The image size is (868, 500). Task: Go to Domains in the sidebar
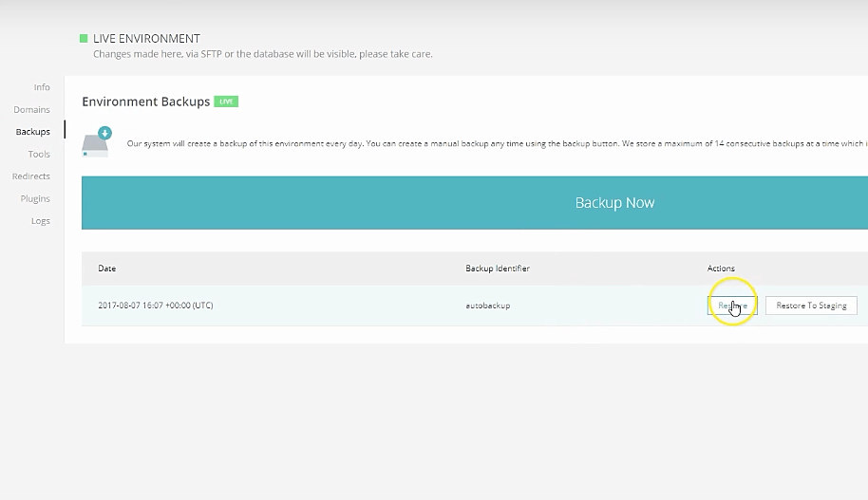(x=31, y=109)
